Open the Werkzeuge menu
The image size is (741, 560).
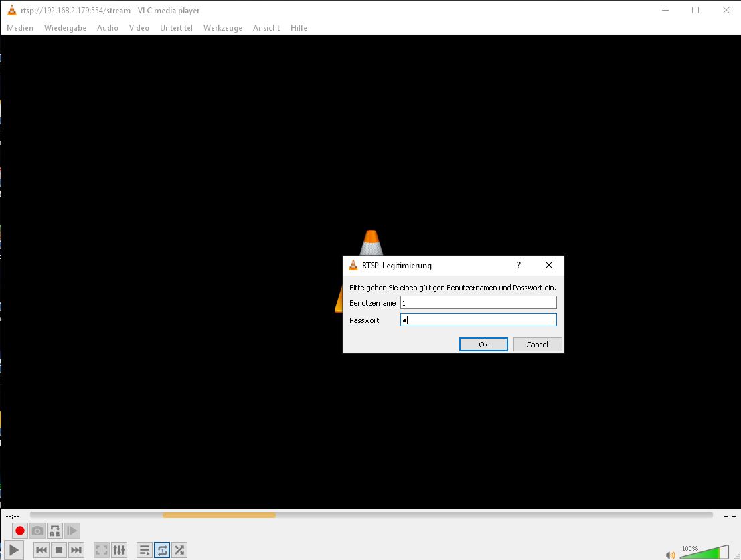coord(222,28)
